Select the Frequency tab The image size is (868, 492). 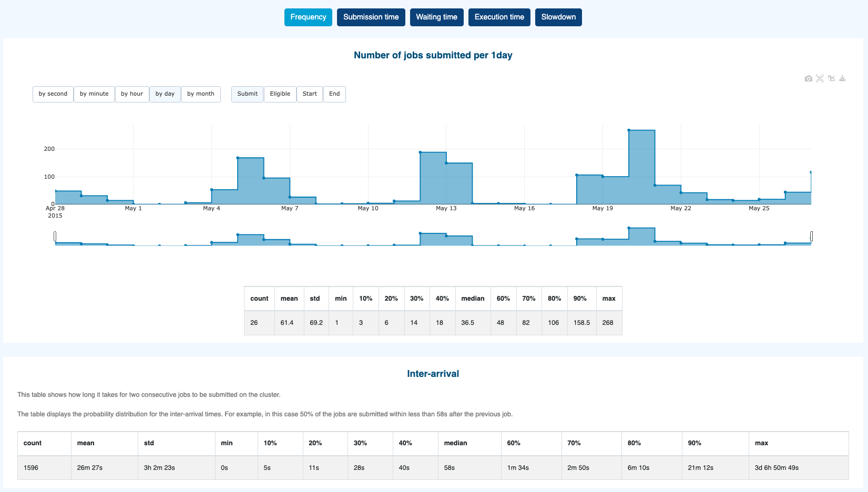click(308, 17)
